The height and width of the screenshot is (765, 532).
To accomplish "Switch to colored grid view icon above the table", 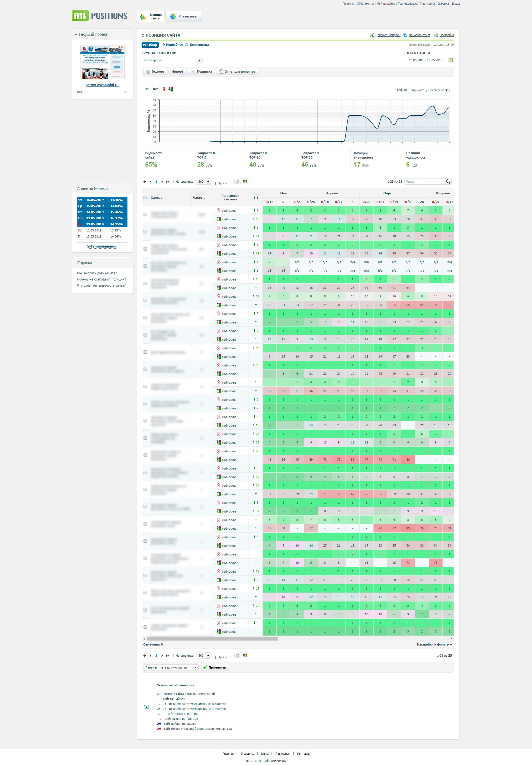I will pyautogui.click(x=245, y=181).
